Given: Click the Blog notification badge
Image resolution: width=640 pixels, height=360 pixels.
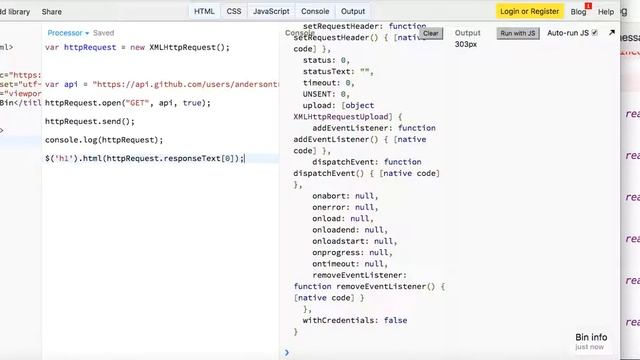Looking at the screenshot, I should (x=588, y=5).
